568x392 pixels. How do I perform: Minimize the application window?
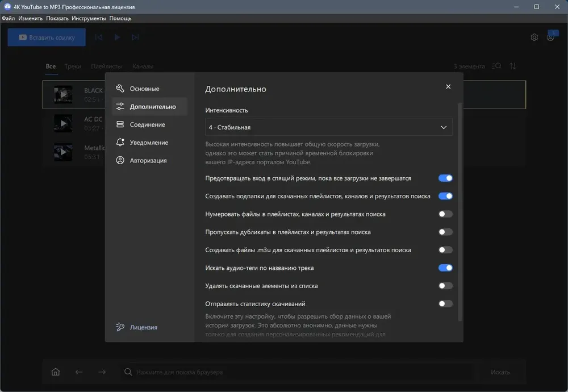(516, 7)
